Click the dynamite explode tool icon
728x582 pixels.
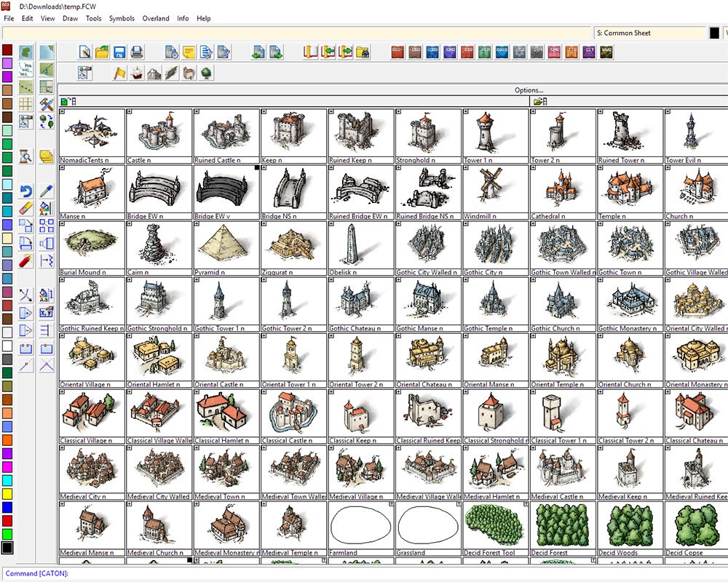click(x=26, y=260)
